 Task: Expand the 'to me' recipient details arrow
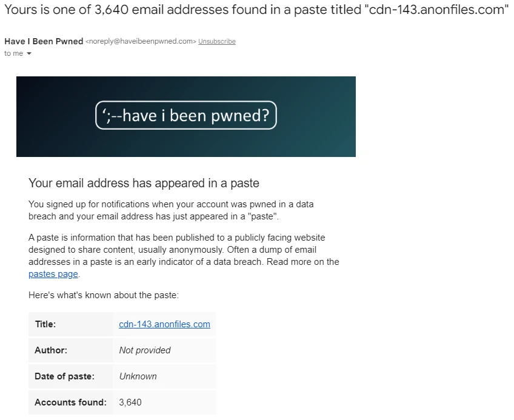point(29,53)
